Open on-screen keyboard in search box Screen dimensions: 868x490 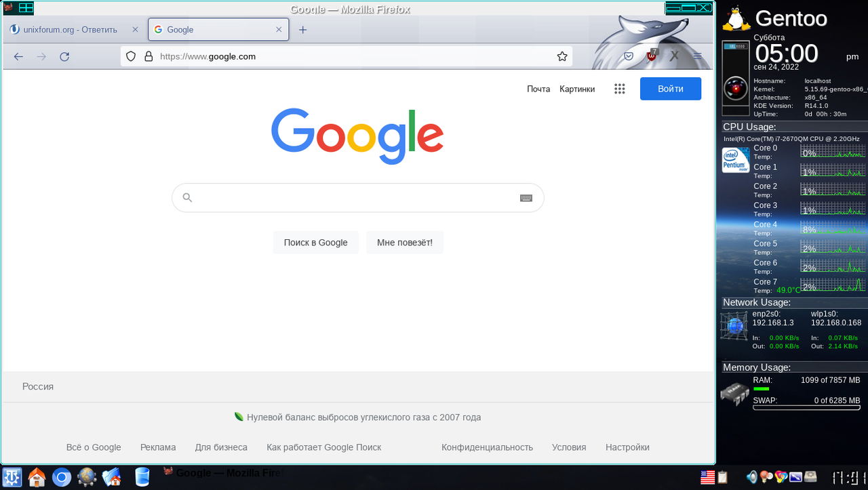(526, 198)
